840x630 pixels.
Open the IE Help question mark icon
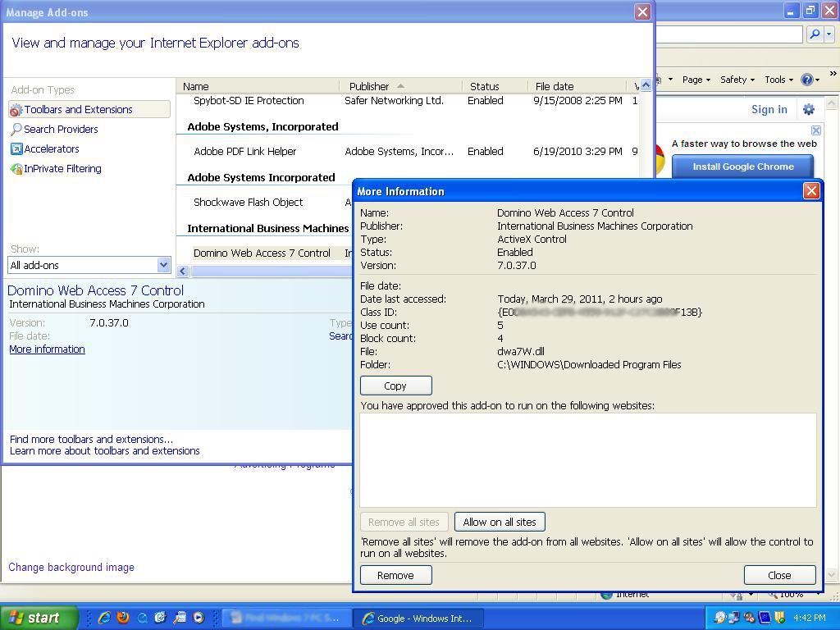pos(807,80)
